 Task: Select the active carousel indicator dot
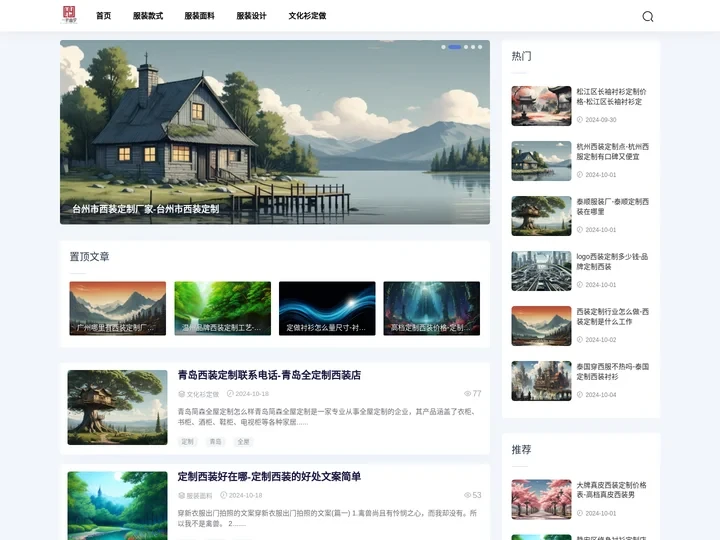tap(455, 47)
